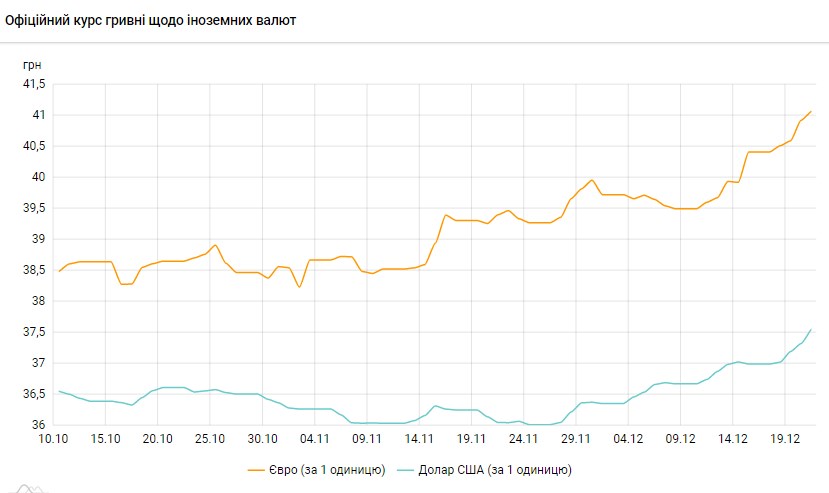The width and height of the screenshot is (829, 493).
Task: Click the 37,5 value on y-axis
Action: (x=34, y=332)
